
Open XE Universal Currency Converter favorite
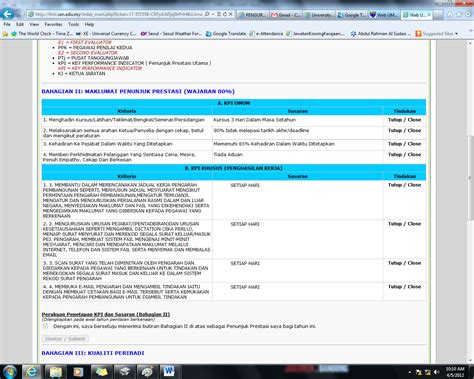click(106, 34)
